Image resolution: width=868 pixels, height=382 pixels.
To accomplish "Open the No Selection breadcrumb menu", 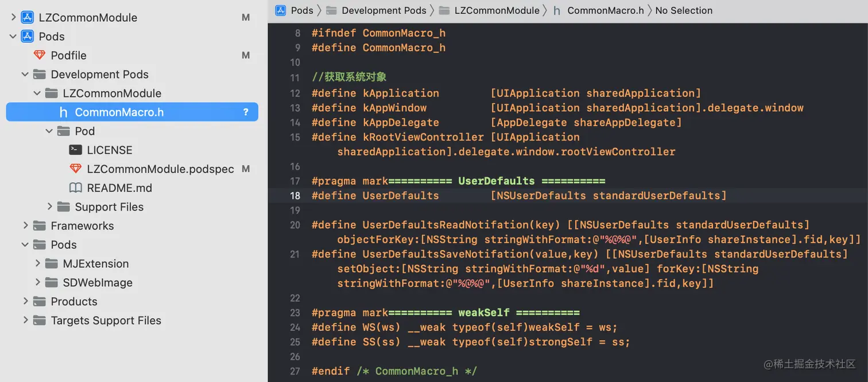I will (684, 10).
